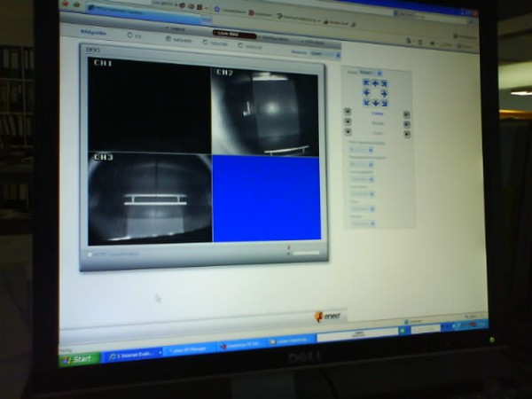Screen dimensions: 532x399
Task: Select the dark highlighted Live tab
Action: pyautogui.click(x=234, y=34)
